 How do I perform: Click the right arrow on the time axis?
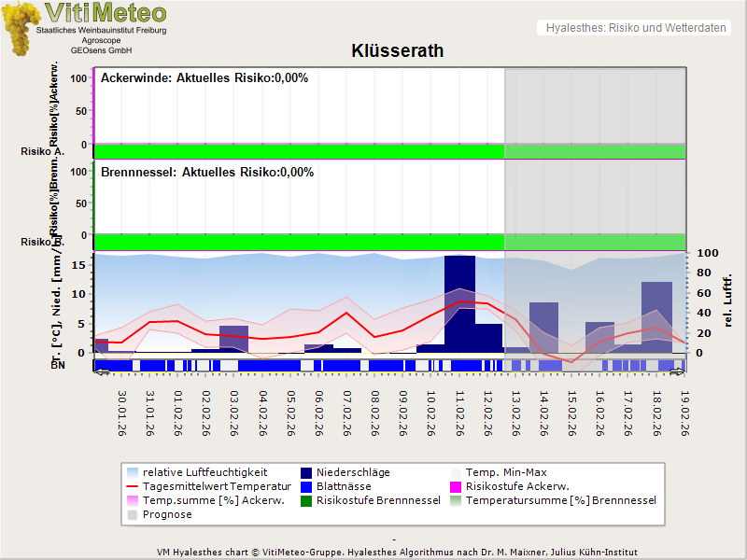[679, 373]
